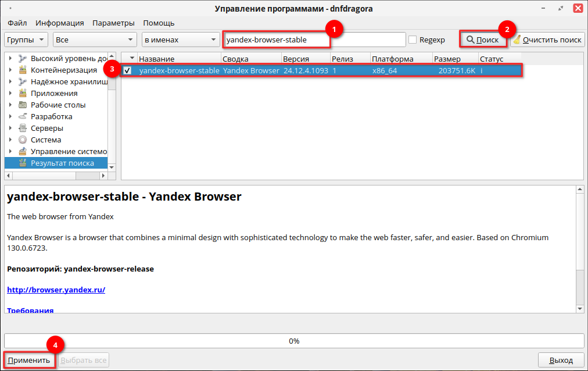Viewport: 588px width, 371px height.
Task: Expand the Контейнеризация group
Action: [x=10, y=70]
